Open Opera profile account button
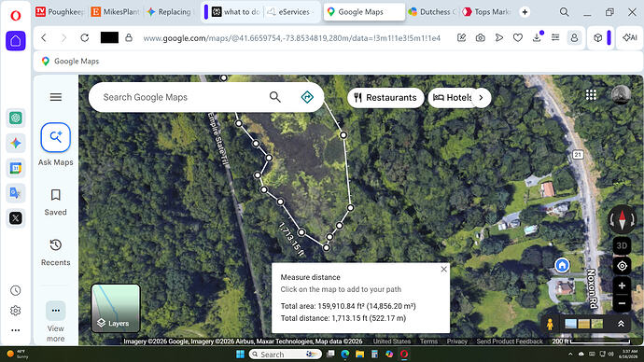The image size is (644, 362). click(x=574, y=37)
